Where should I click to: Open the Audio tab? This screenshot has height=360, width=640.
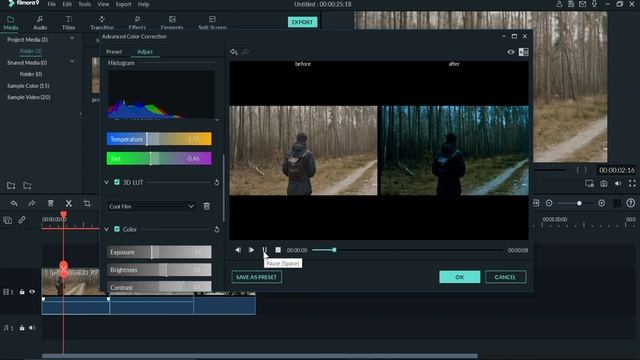tap(40, 23)
